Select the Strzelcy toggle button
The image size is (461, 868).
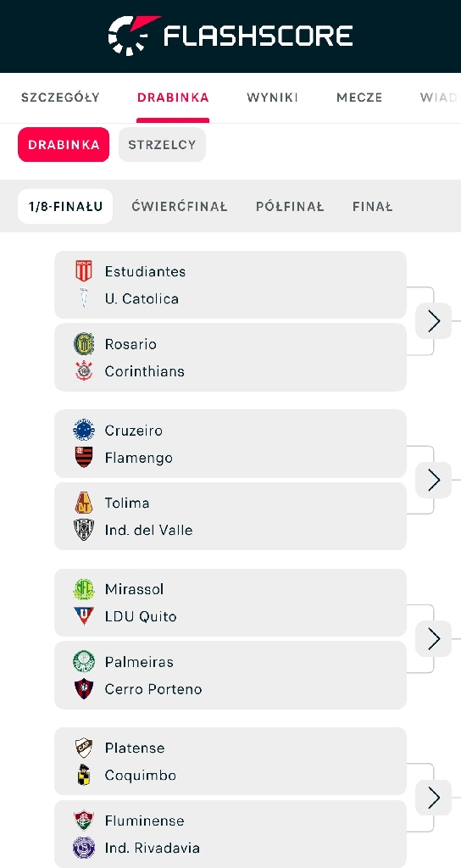162,144
